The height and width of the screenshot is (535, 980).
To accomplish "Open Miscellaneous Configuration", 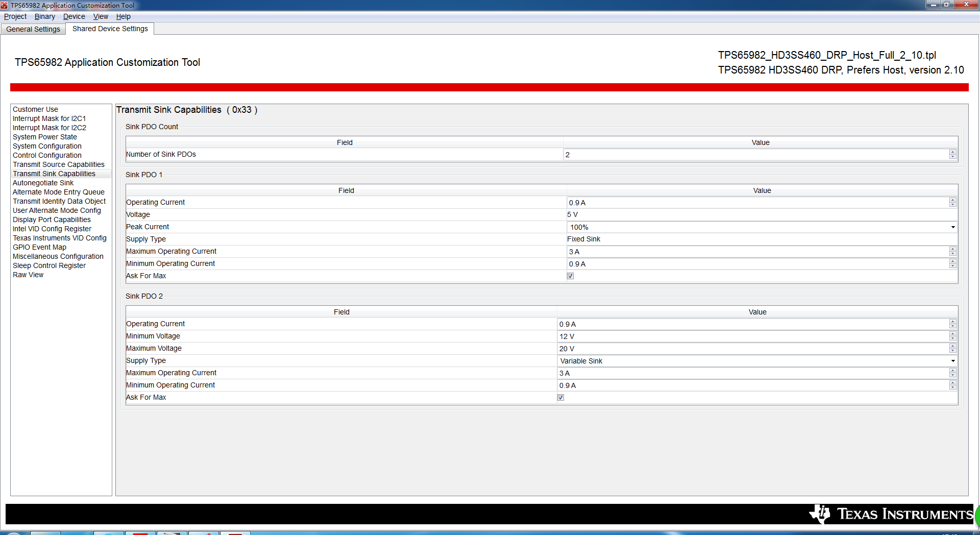I will 58,256.
